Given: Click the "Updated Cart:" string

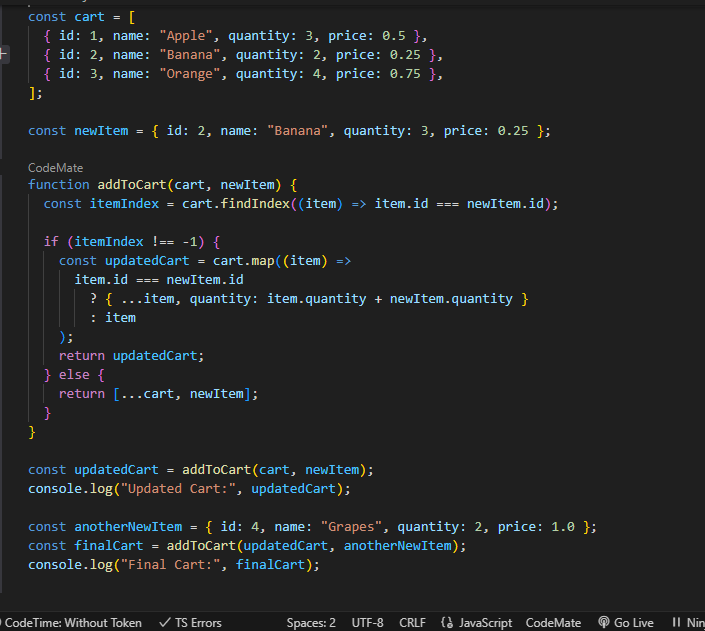Looking at the screenshot, I should [178, 489].
